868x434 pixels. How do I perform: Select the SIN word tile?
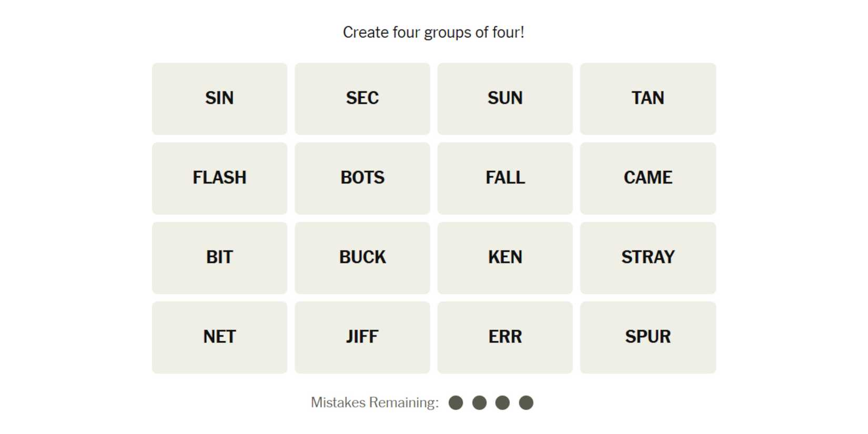click(219, 98)
